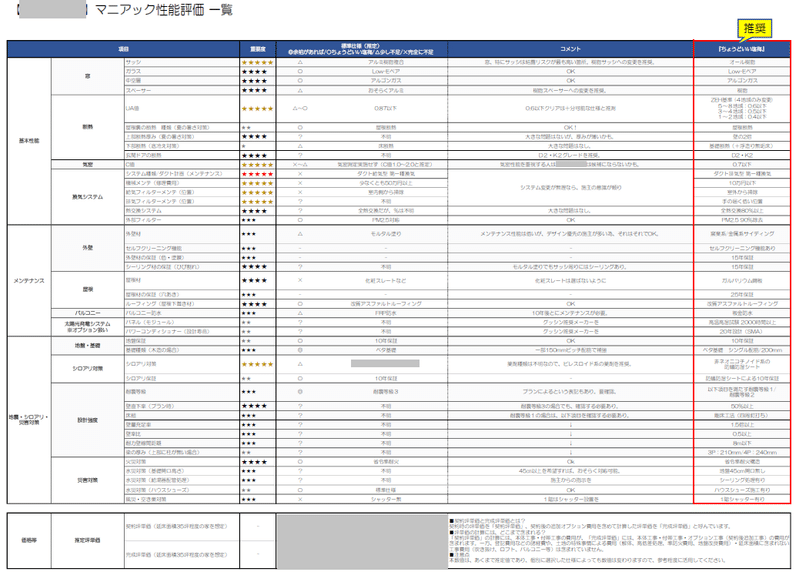
Task: Click the セルフクリーニング機能 item cell
Action: [182, 248]
